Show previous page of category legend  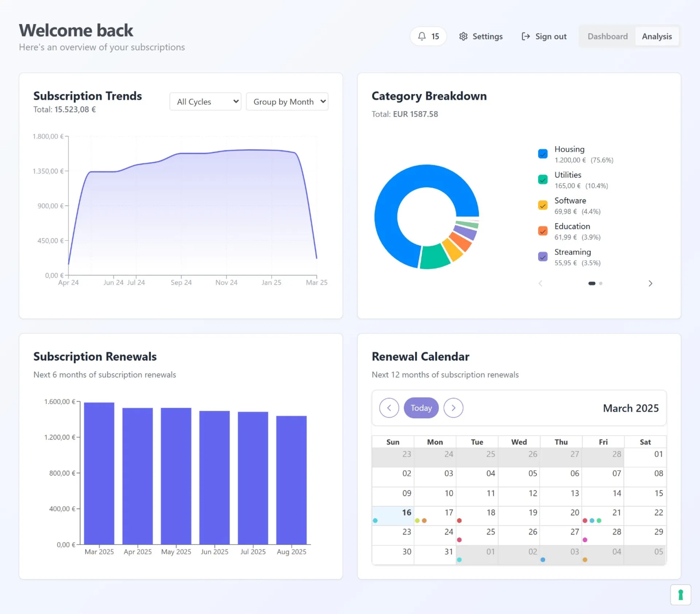click(x=541, y=283)
